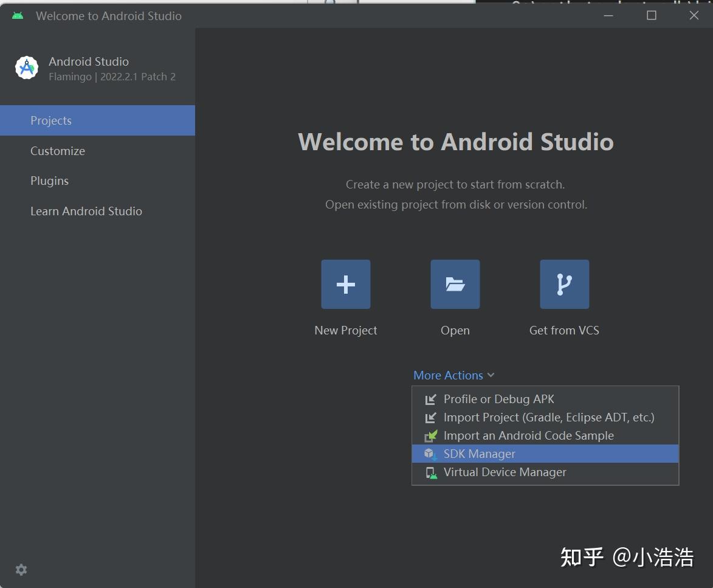Click the Import an Android Code Sample icon
The image size is (713, 588).
(430, 435)
